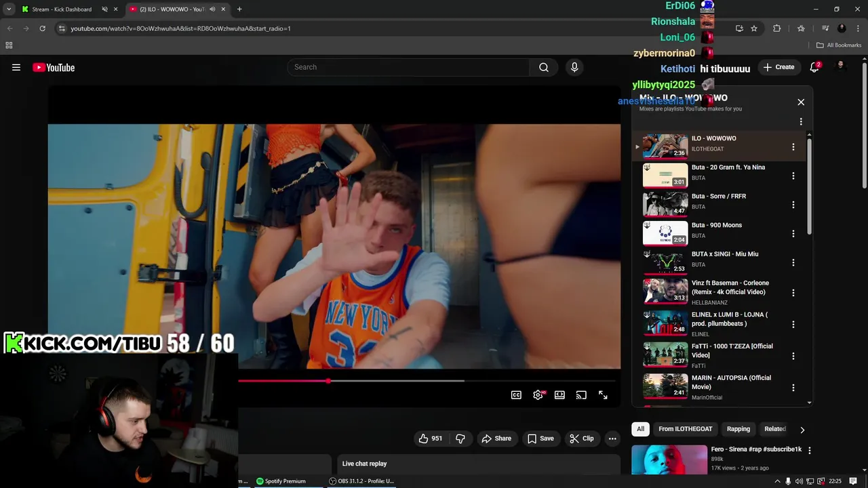Enter full screen mode on the video
868x488 pixels.
coord(603,395)
